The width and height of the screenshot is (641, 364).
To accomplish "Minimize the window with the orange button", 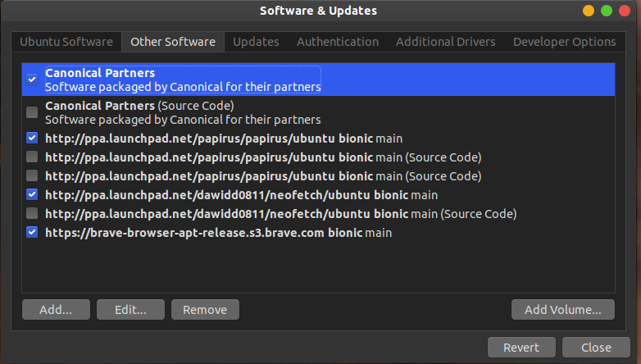I will click(x=589, y=11).
